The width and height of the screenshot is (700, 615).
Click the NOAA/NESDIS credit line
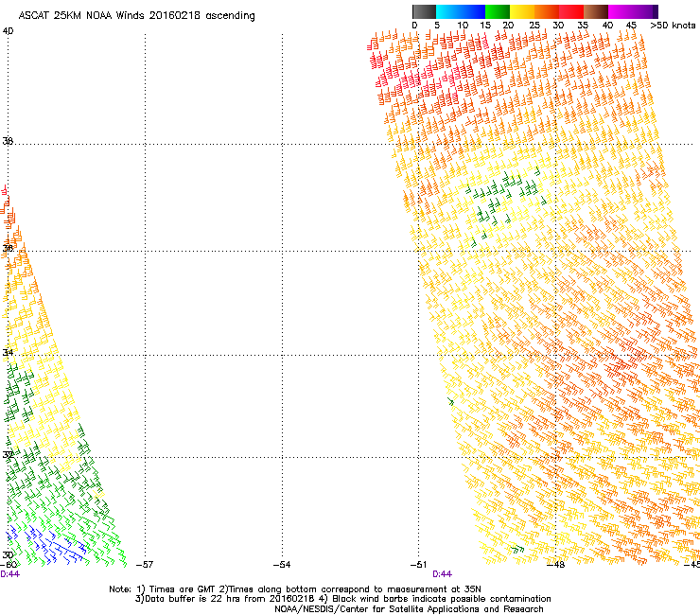tap(409, 609)
